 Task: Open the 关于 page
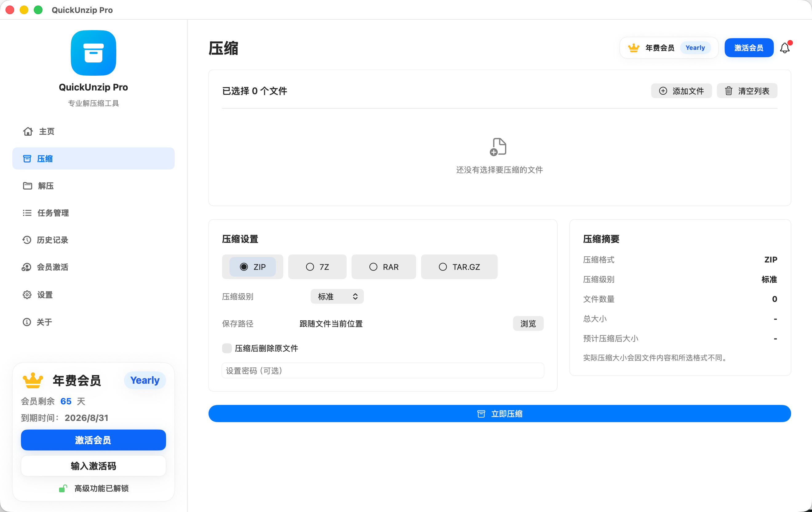[x=94, y=322]
